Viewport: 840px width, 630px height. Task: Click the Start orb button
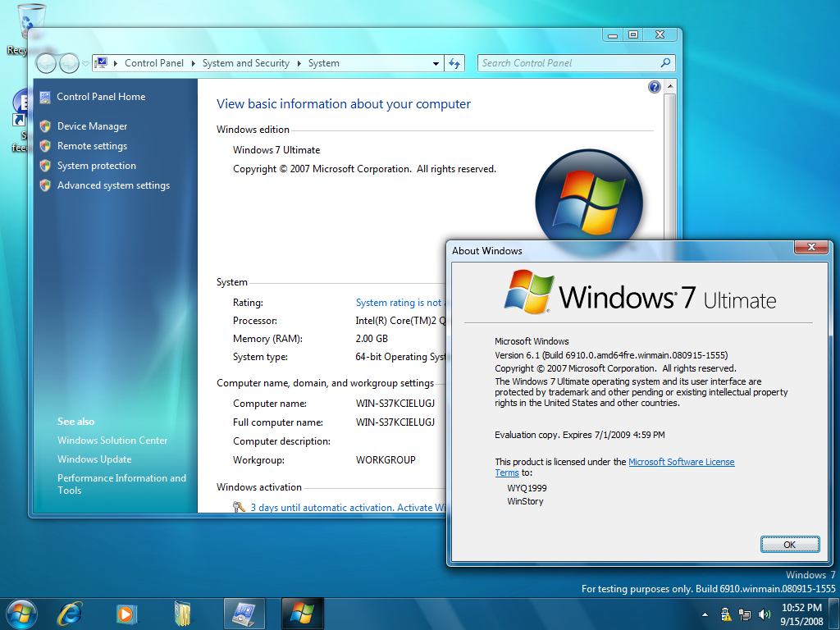coord(21,613)
